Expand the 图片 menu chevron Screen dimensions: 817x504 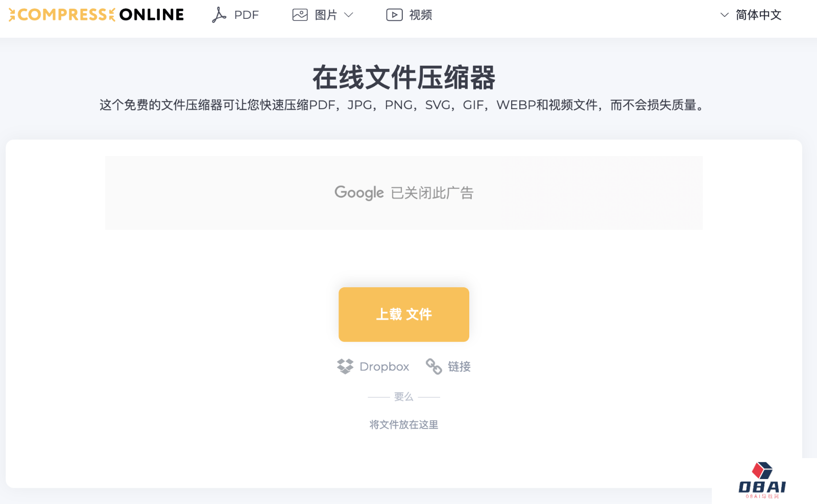click(349, 15)
